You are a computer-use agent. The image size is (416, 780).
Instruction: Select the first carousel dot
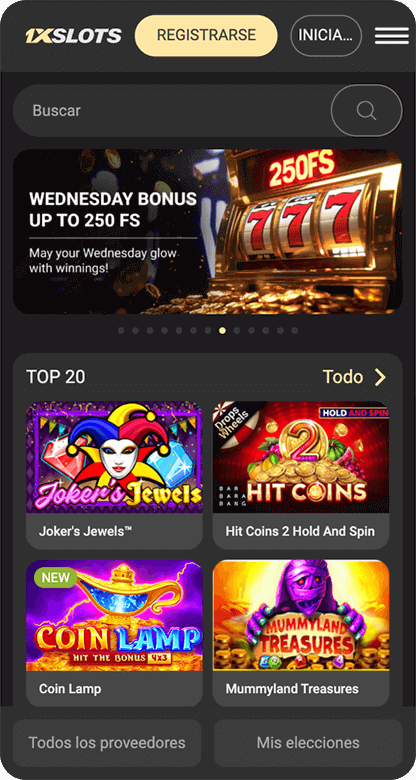click(x=121, y=330)
